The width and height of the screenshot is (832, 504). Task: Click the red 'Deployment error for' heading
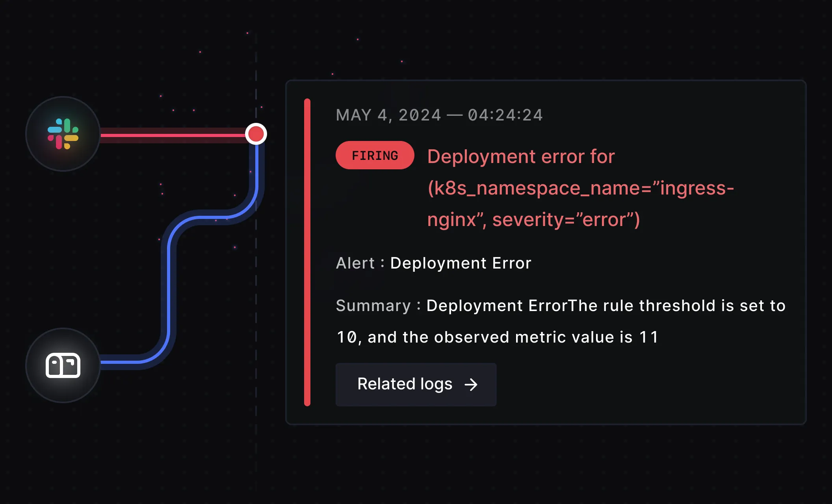(x=521, y=157)
